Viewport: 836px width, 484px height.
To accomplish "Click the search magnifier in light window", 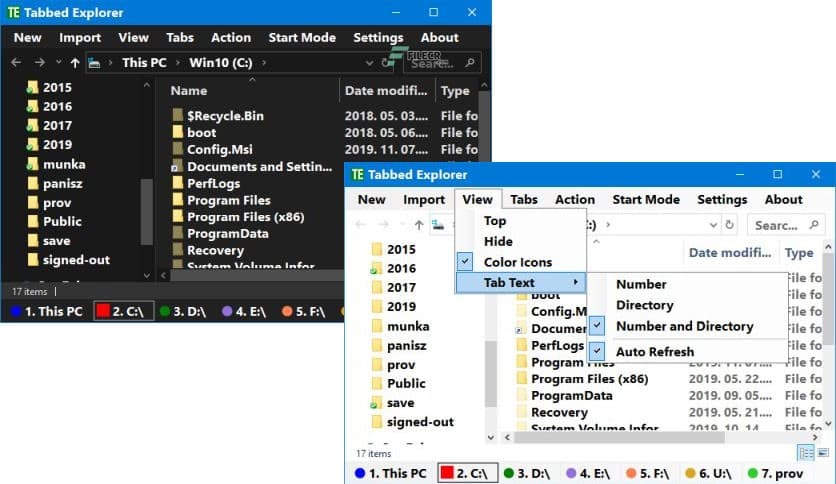I will click(814, 224).
